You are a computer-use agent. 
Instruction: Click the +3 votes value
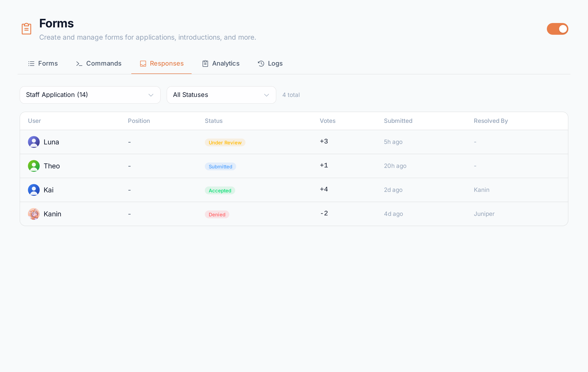pyautogui.click(x=324, y=141)
